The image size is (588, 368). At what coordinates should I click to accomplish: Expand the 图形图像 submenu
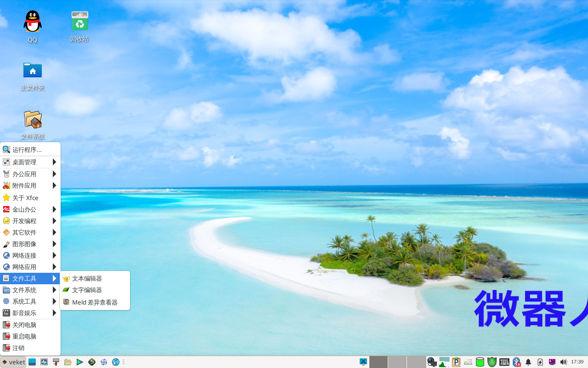(30, 244)
